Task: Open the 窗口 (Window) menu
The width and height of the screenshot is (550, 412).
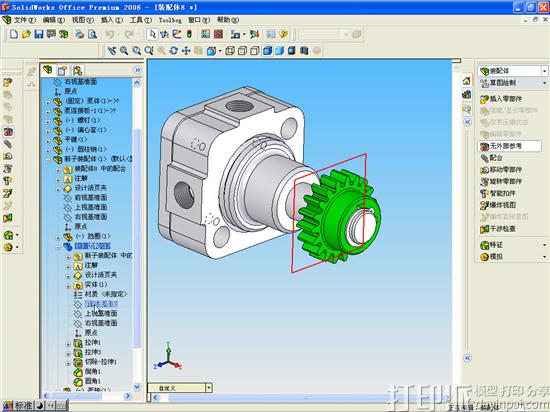Action: point(199,20)
